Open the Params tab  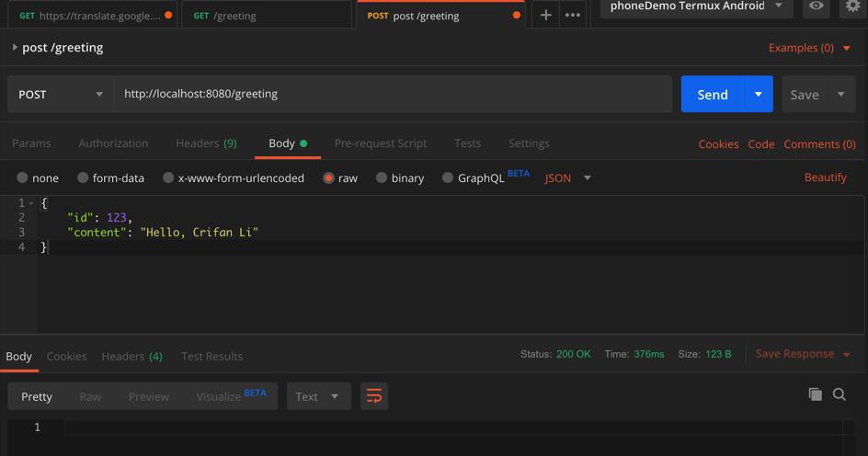point(31,143)
